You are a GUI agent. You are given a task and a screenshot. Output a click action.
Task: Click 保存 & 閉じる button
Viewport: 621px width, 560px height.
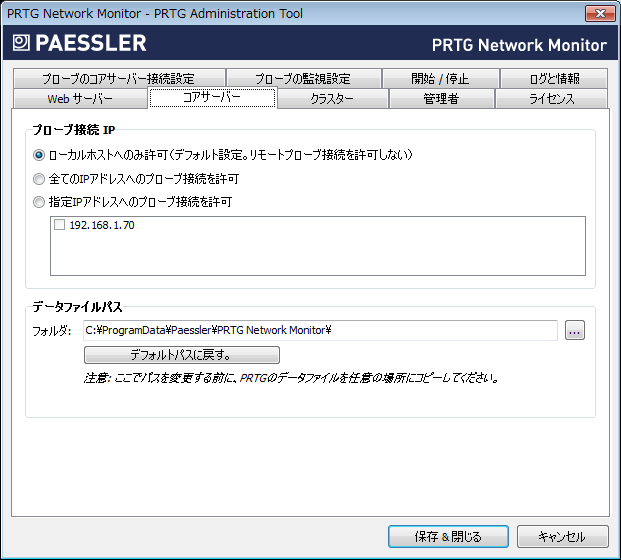click(448, 537)
